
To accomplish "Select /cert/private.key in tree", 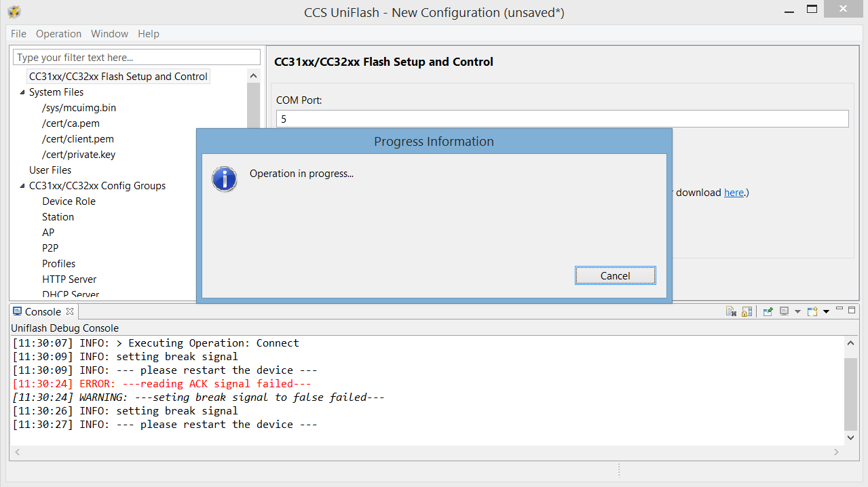I will tap(79, 155).
